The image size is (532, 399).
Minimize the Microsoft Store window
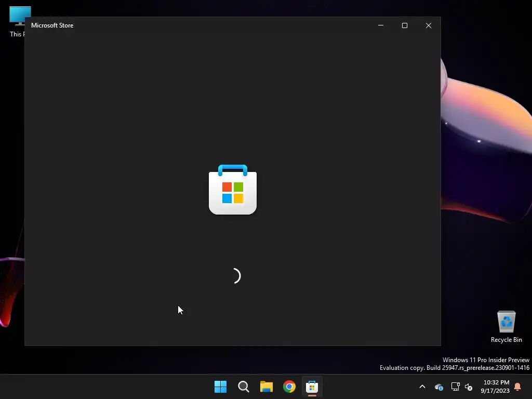pyautogui.click(x=381, y=25)
